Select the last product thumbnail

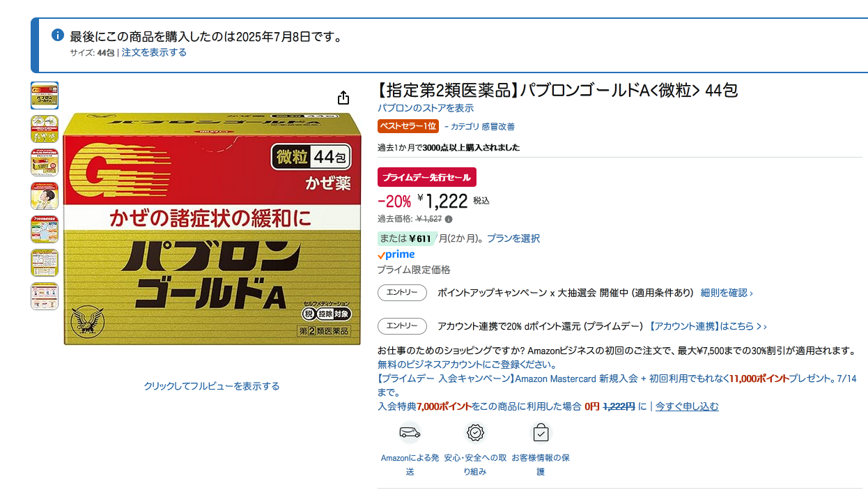[45, 296]
